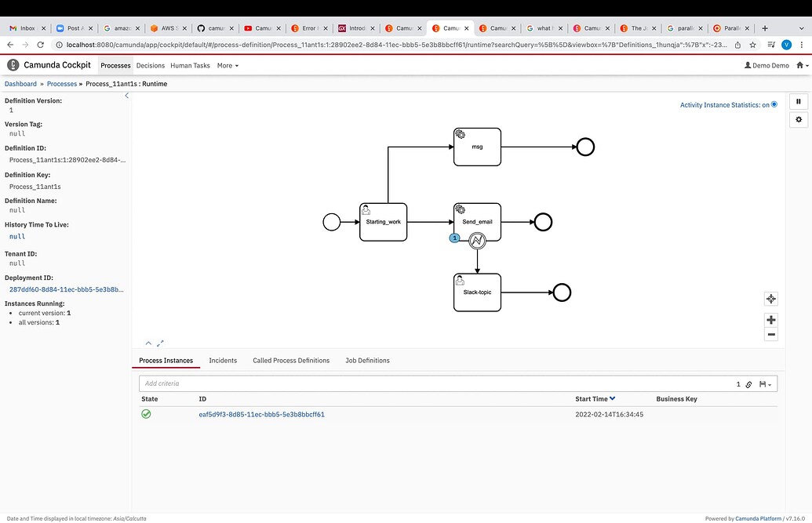Open the diagram settings gear icon
812x523 pixels.
[798, 119]
